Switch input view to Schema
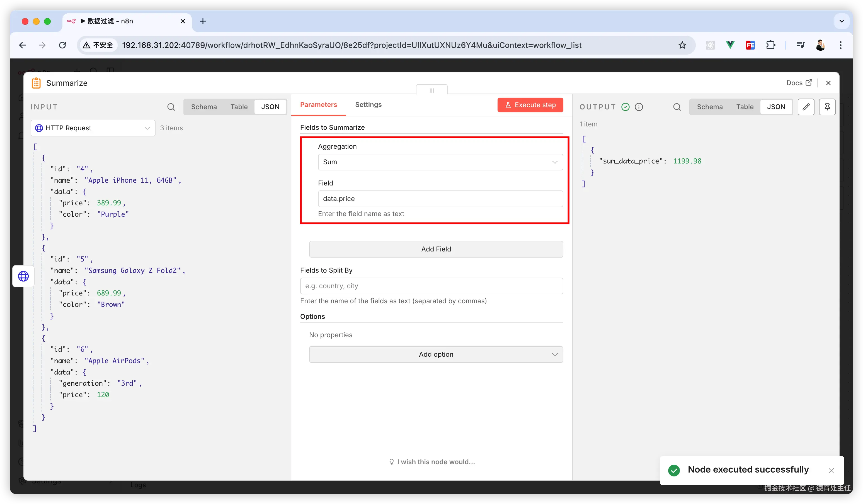 pyautogui.click(x=204, y=107)
